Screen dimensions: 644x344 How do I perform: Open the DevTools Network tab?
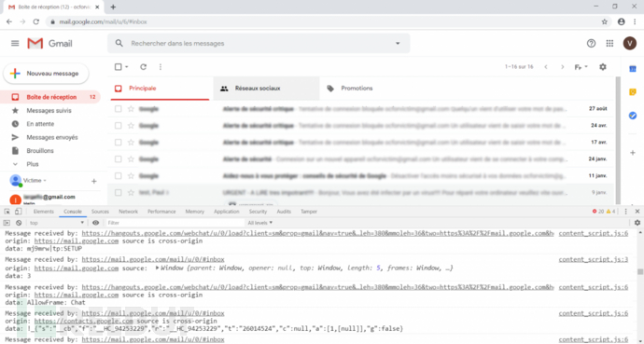[128, 212]
